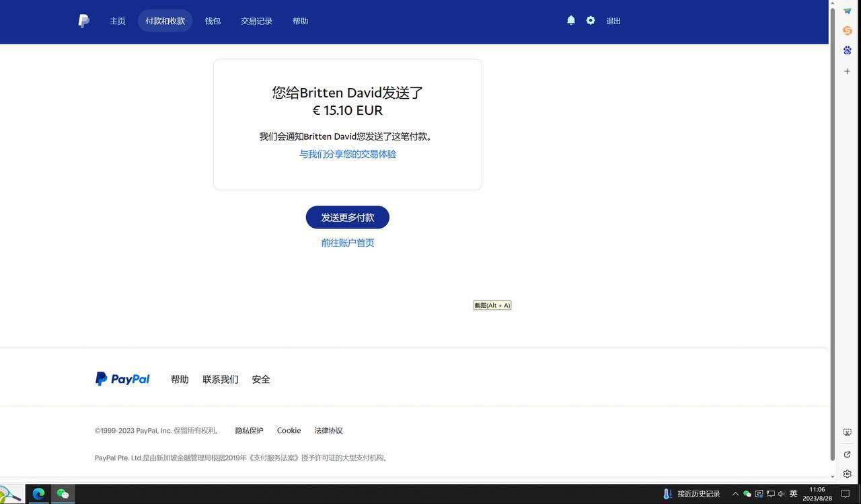The image size is (861, 504).
Task: Click the Sogou orange S sidebar icon
Action: click(848, 30)
